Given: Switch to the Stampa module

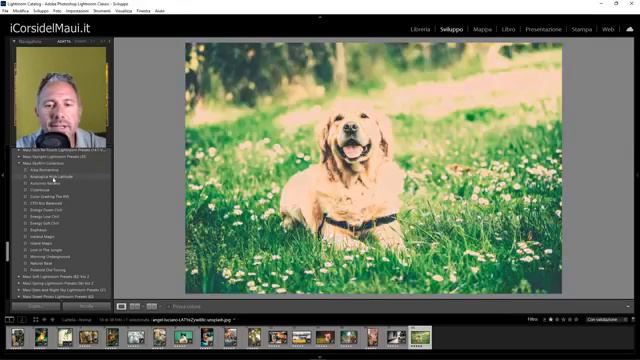Looking at the screenshot, I should tap(582, 29).
